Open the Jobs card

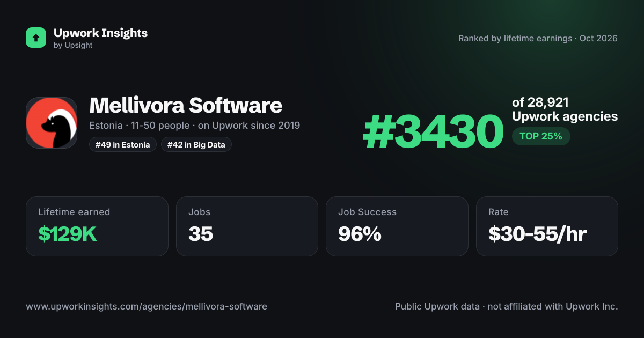pos(247,226)
